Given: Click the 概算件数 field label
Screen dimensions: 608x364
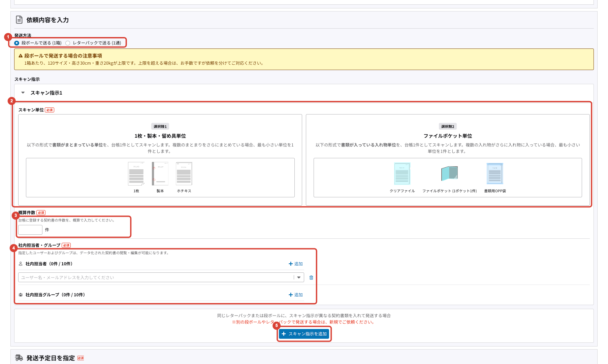Looking at the screenshot, I should (27, 213).
